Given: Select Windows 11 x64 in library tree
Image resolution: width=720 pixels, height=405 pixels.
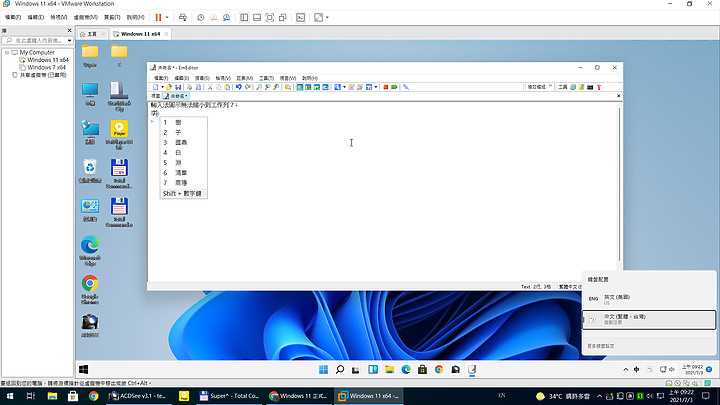Looking at the screenshot, I should [44, 60].
